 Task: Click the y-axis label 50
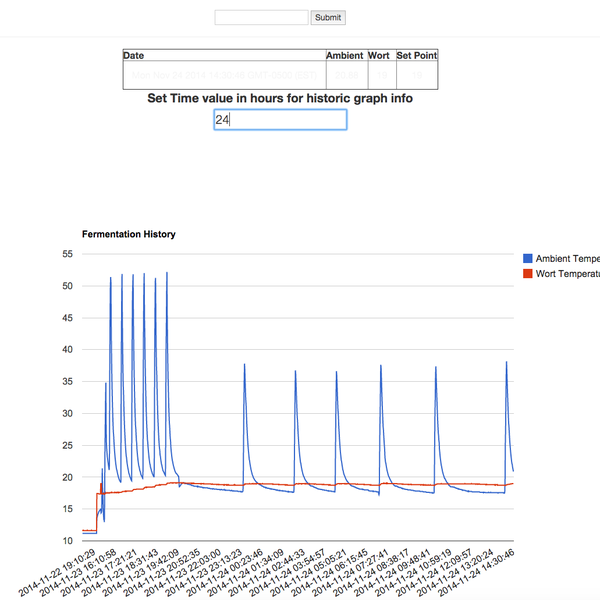(x=67, y=286)
